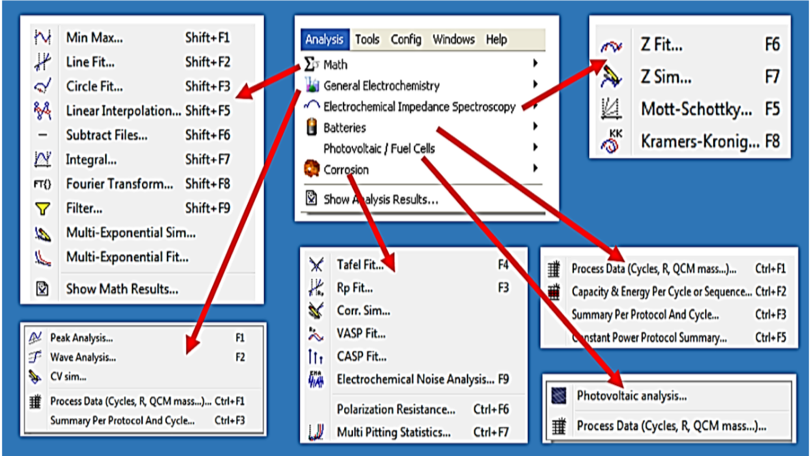The width and height of the screenshot is (810, 456).
Task: Click the Integral icon
Action: pos(42,159)
